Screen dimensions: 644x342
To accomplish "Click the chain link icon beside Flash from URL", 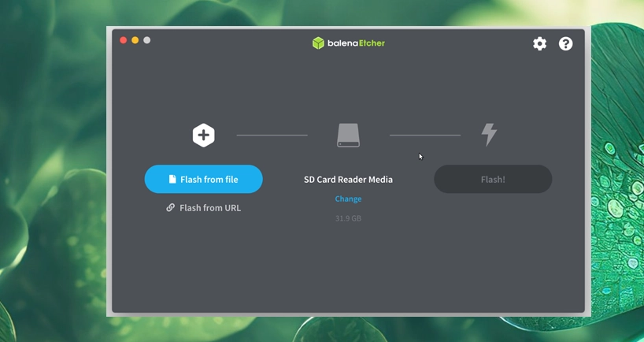I will click(x=170, y=208).
